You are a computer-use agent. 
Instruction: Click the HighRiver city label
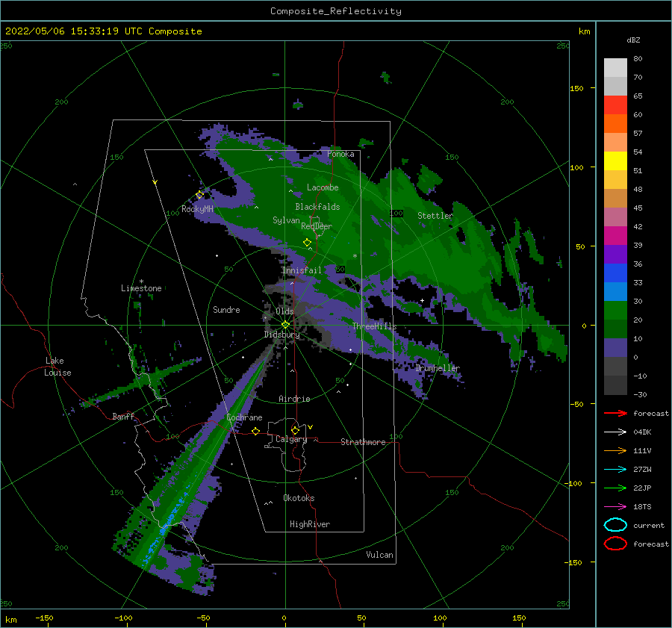[310, 524]
